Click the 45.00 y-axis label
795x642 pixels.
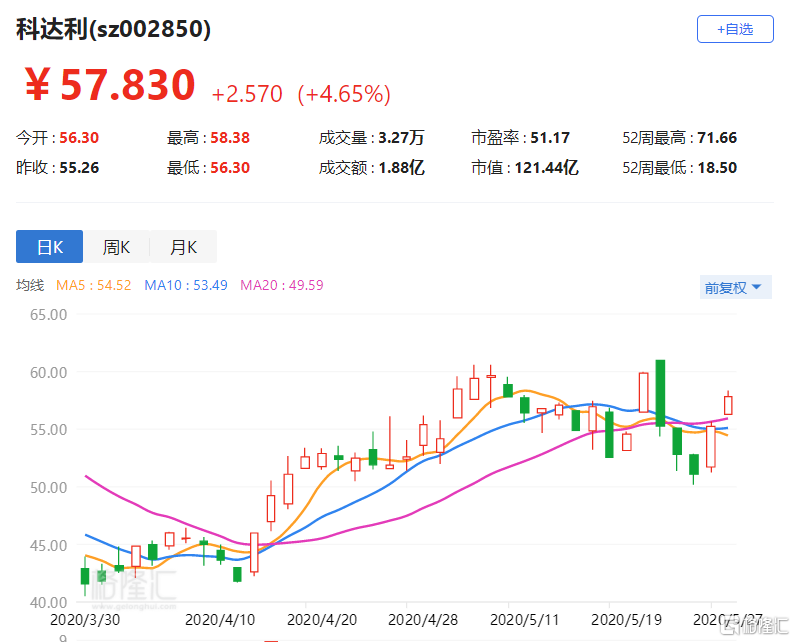point(48,545)
